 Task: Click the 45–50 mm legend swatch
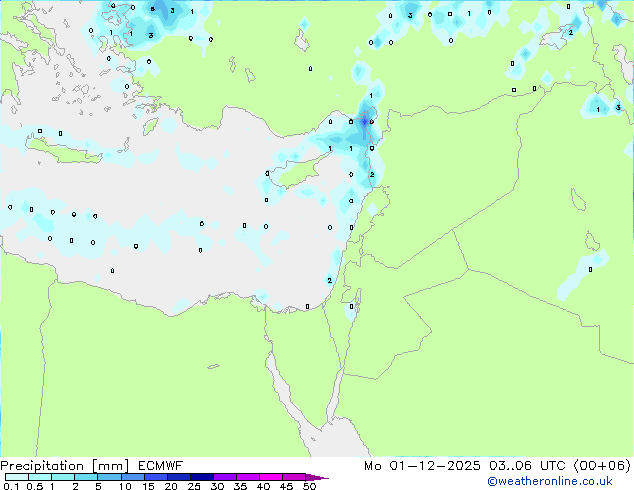(294, 477)
